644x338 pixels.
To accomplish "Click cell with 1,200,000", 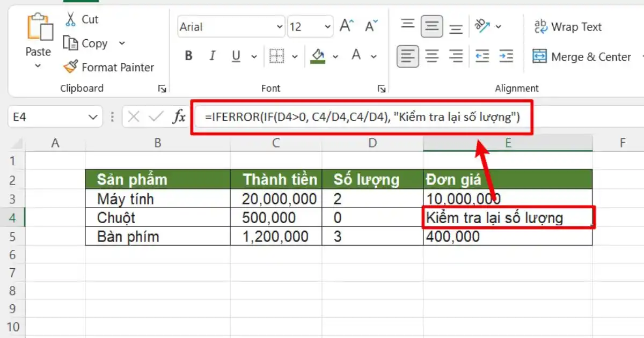I will click(276, 236).
